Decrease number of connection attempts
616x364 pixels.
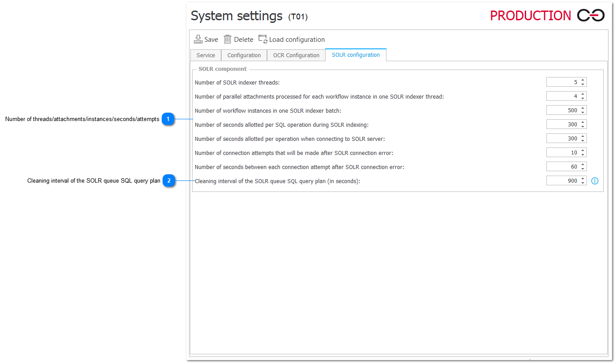tap(583, 154)
